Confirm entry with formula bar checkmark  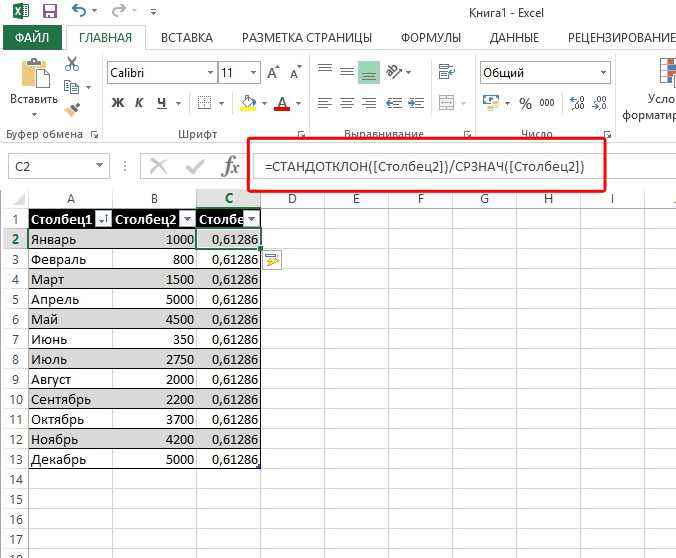tap(194, 166)
